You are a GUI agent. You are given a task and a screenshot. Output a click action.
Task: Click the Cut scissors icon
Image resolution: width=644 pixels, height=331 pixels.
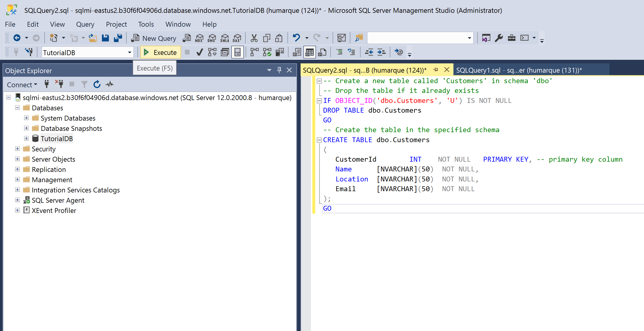tap(254, 38)
